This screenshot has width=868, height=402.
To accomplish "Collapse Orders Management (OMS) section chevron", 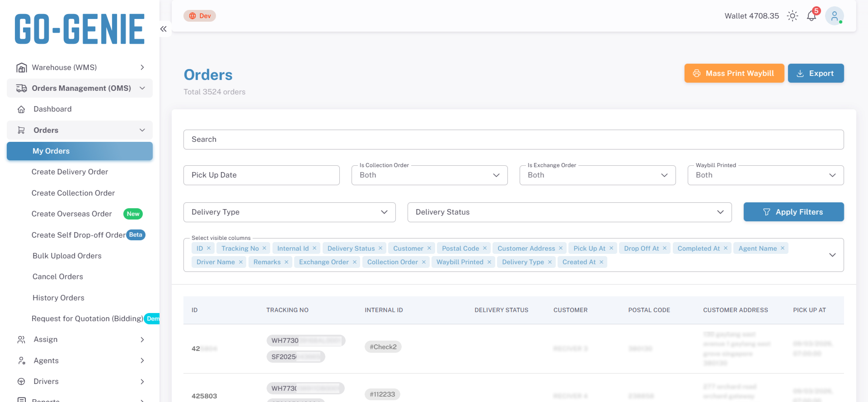I will 142,88.
